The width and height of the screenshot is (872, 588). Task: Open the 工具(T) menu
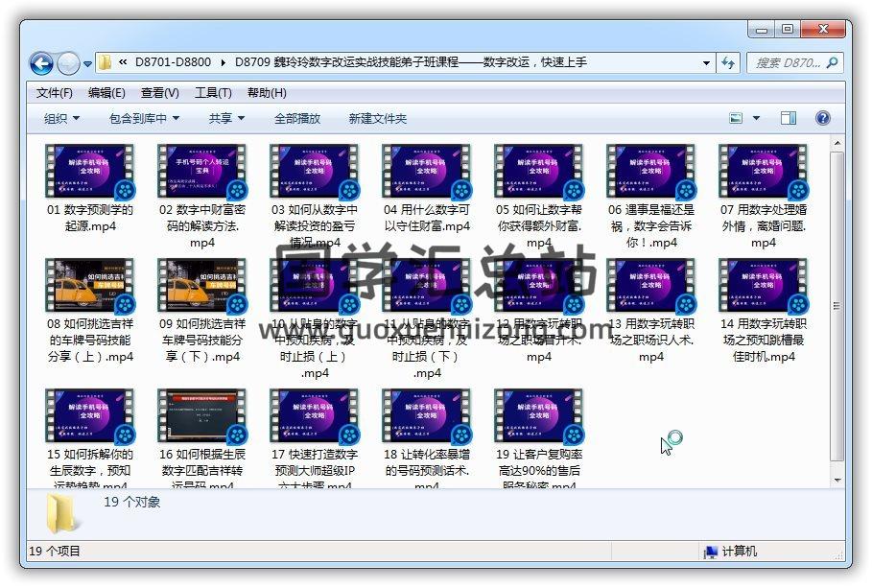coord(213,93)
